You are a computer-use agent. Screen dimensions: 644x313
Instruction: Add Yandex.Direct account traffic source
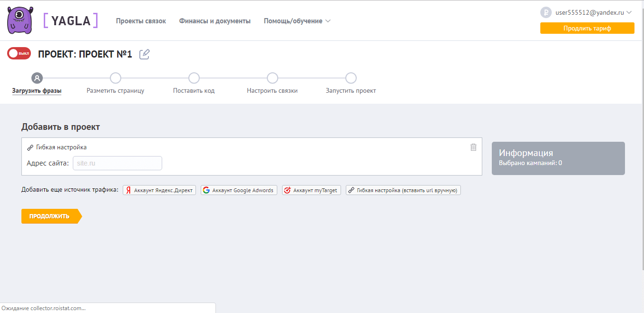[x=159, y=190]
